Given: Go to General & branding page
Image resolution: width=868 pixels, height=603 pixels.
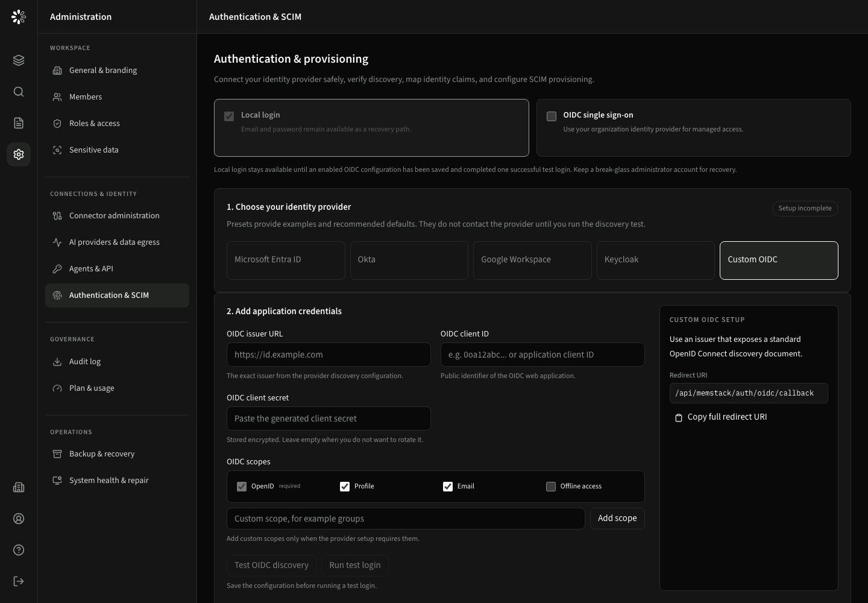Looking at the screenshot, I should coord(117,71).
